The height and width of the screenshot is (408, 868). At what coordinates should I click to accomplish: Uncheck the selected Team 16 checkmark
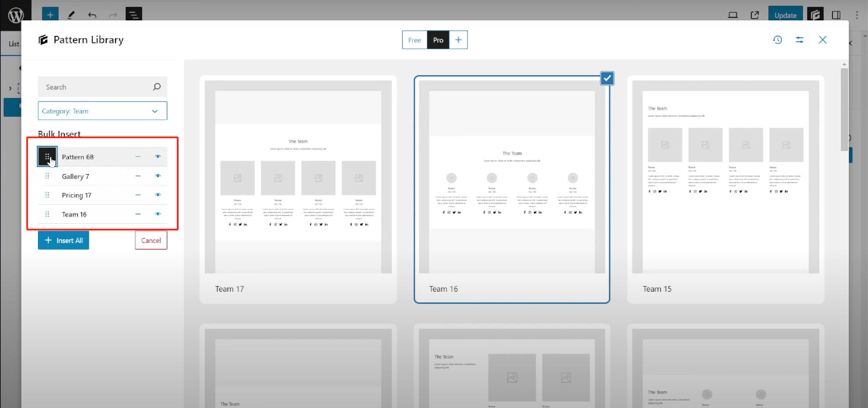click(x=607, y=78)
